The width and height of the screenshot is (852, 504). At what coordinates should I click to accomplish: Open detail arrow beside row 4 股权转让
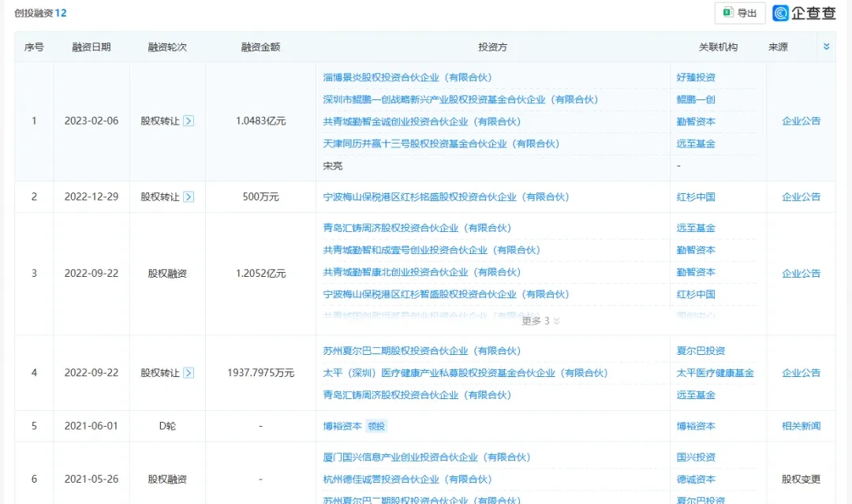pyautogui.click(x=189, y=373)
